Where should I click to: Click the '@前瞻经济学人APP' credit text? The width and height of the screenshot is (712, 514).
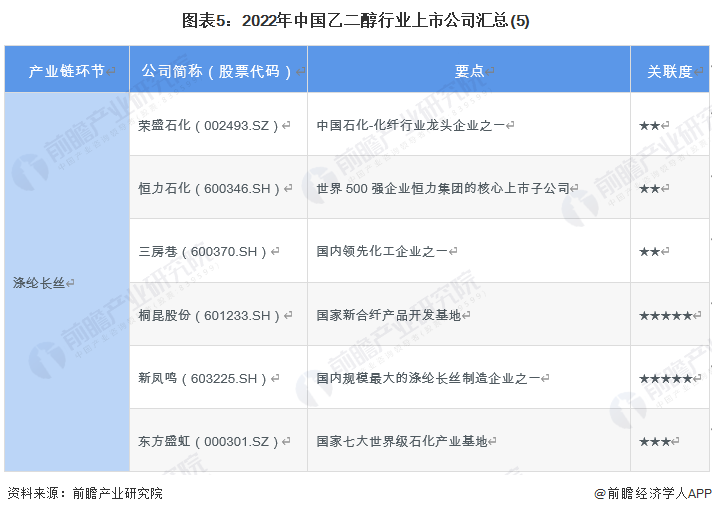click(x=653, y=493)
